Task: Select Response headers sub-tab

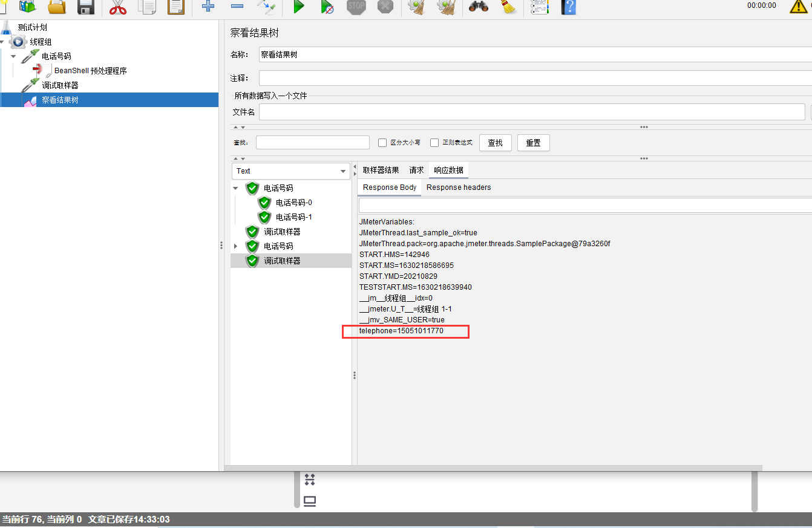Action: click(459, 187)
